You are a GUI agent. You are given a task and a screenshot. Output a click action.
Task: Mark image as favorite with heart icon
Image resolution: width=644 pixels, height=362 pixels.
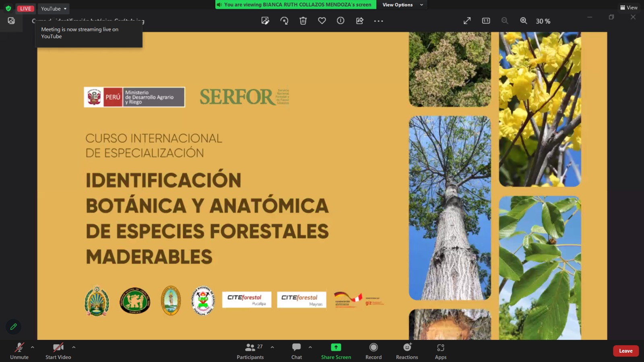pyautogui.click(x=322, y=21)
